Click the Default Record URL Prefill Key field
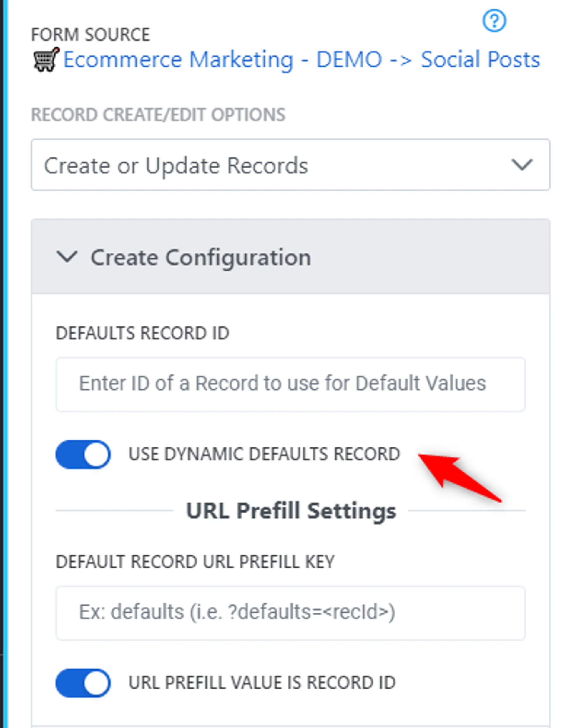Screen dimensions: 565x728 tap(290, 613)
